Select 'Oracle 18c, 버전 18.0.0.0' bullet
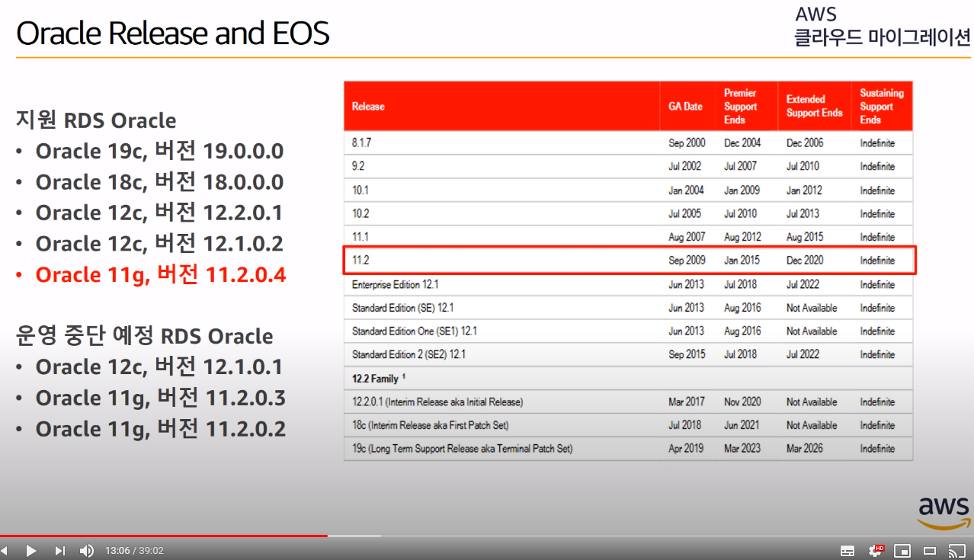Screen dimensions: 974x560 click(159, 182)
